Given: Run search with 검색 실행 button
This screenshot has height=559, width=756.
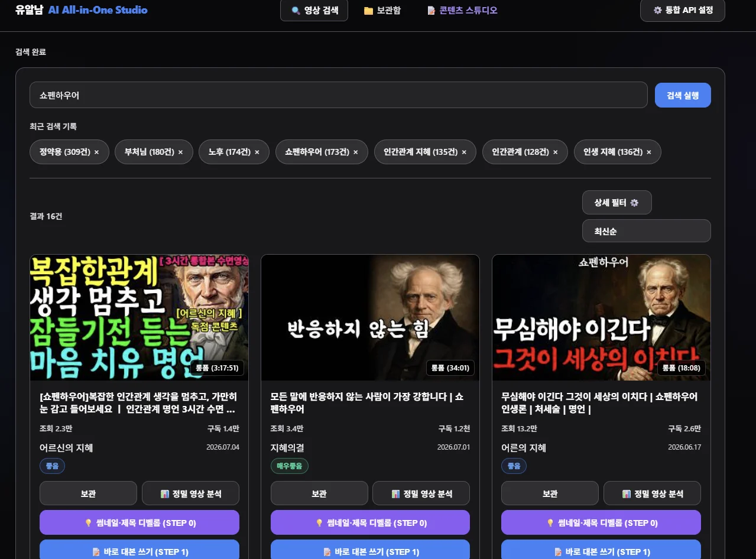Looking at the screenshot, I should click(x=683, y=95).
